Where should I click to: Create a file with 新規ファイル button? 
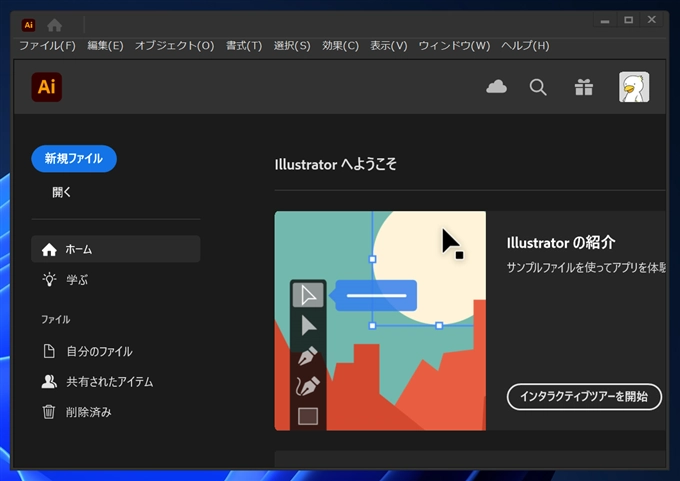coord(74,159)
